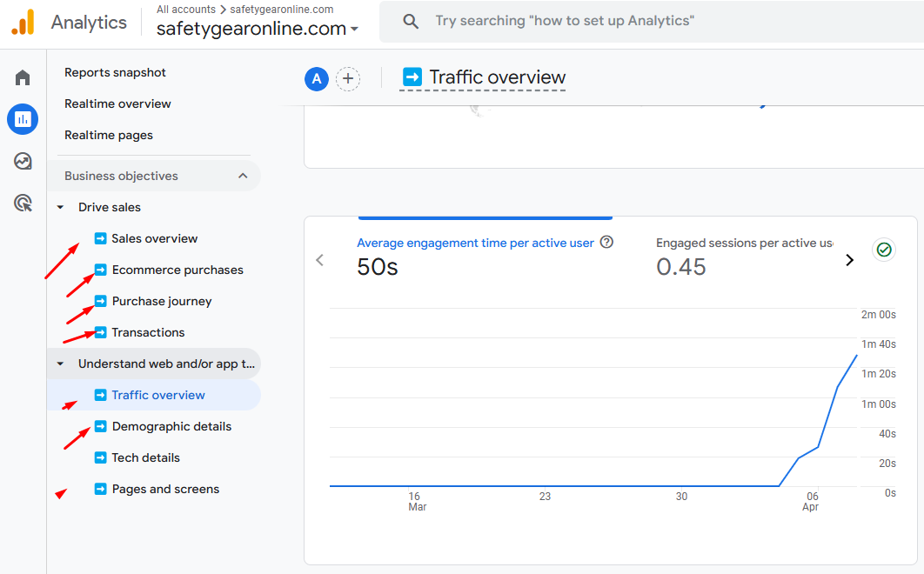
Task: Click the safetygearonline.com breadcrumb text
Action: click(281, 10)
